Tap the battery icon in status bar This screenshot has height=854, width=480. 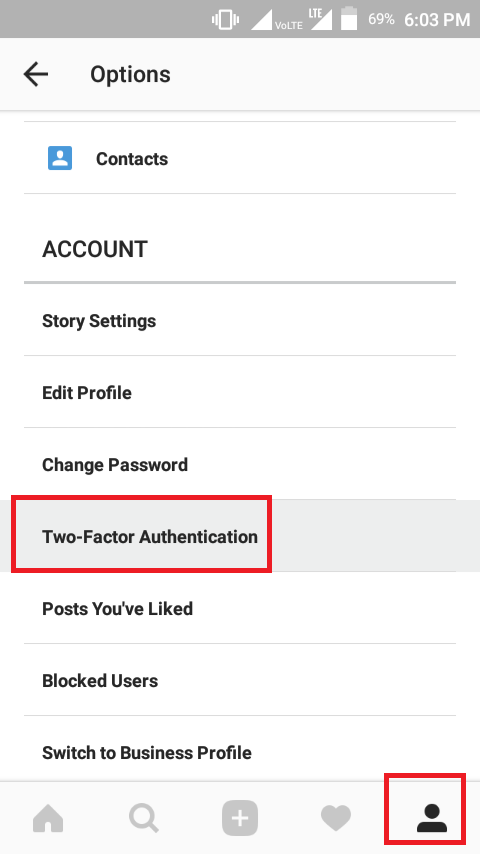click(349, 19)
